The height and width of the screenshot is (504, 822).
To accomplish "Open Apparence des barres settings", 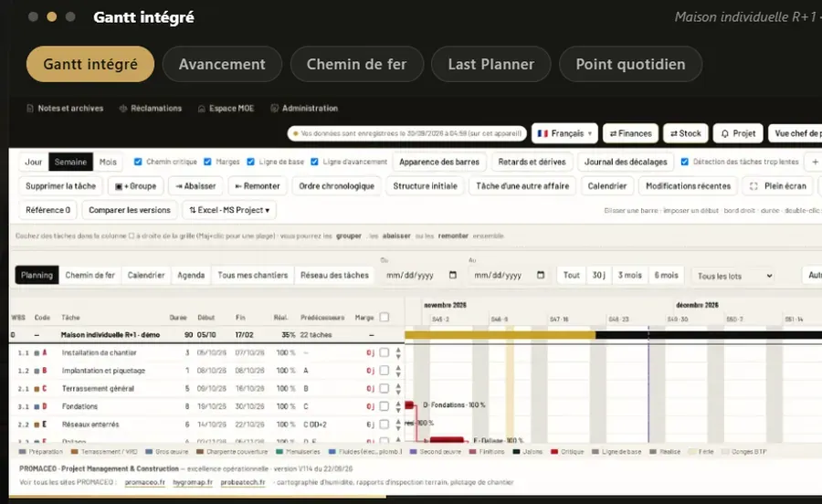I will click(x=439, y=162).
